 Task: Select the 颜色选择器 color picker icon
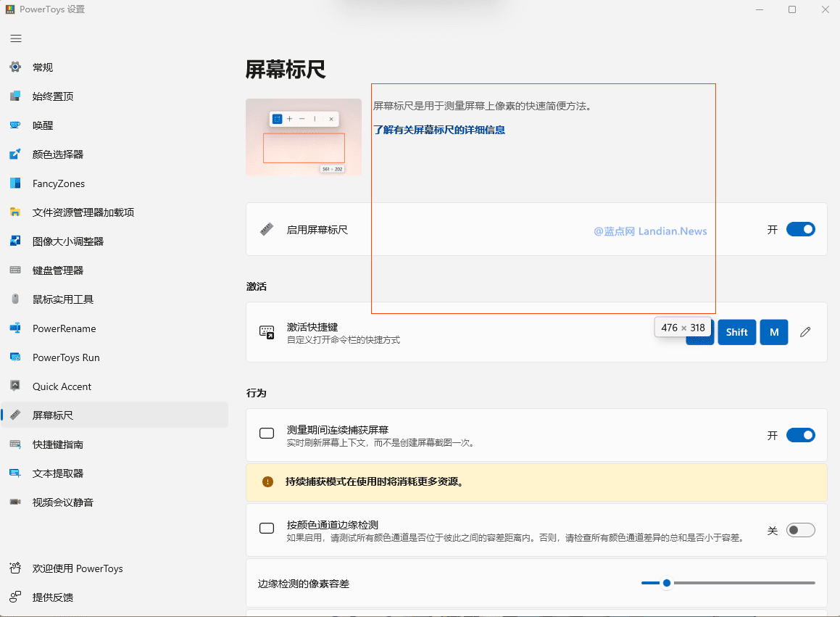click(15, 154)
